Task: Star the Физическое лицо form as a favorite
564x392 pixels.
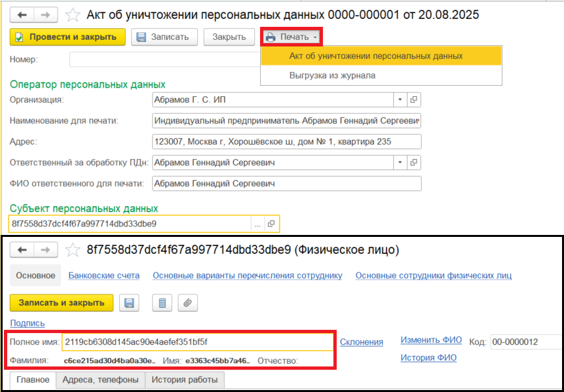Action: tap(74, 250)
